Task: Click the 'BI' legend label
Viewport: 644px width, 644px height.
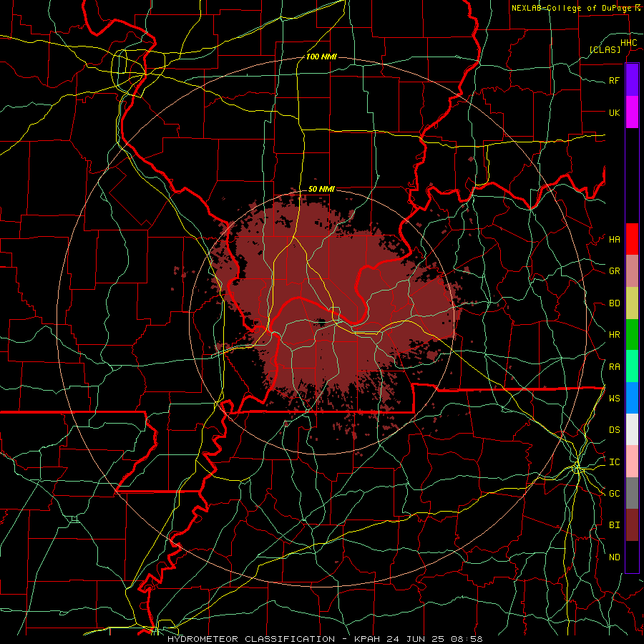Action: click(615, 525)
